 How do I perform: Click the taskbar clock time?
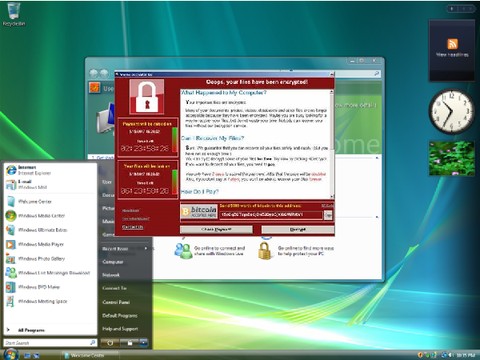466,355
